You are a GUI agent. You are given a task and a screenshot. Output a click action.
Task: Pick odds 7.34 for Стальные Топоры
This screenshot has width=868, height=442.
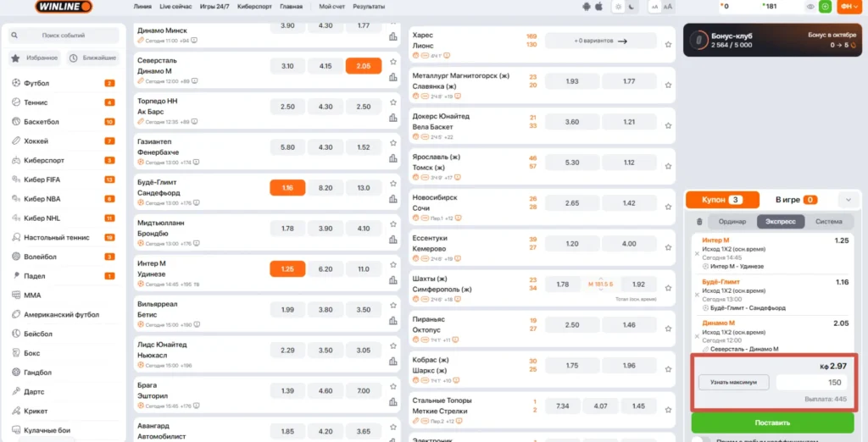pos(563,406)
